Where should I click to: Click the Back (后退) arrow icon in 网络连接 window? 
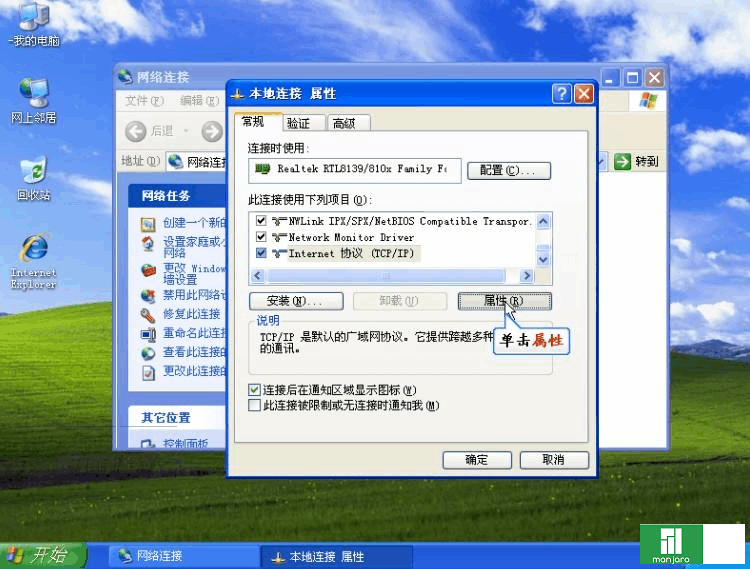(135, 131)
